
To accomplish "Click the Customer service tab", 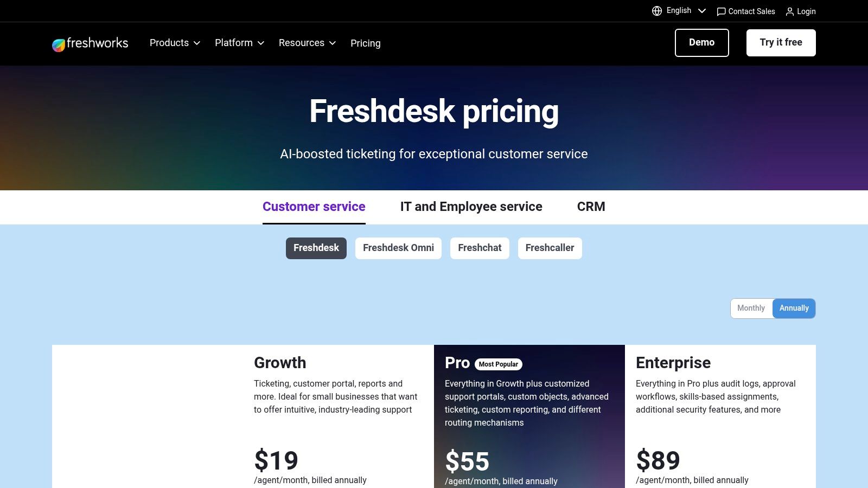I will (x=314, y=207).
